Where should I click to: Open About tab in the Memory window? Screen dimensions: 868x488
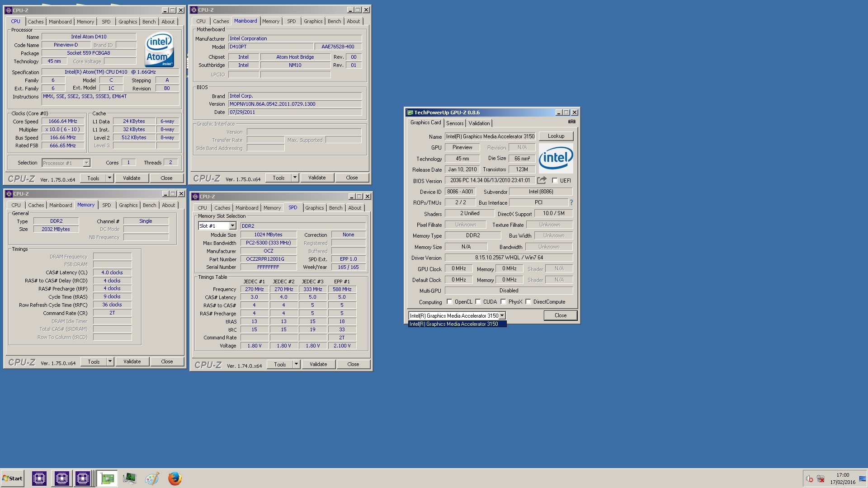[x=169, y=205]
